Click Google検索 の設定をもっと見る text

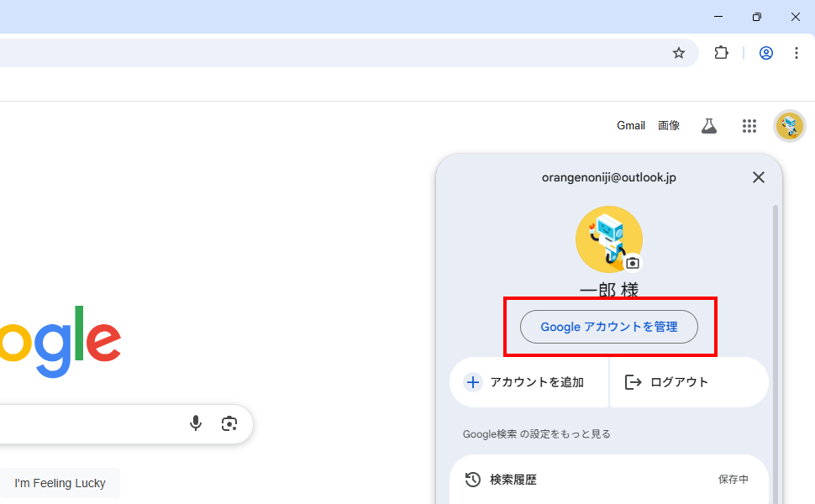[536, 433]
